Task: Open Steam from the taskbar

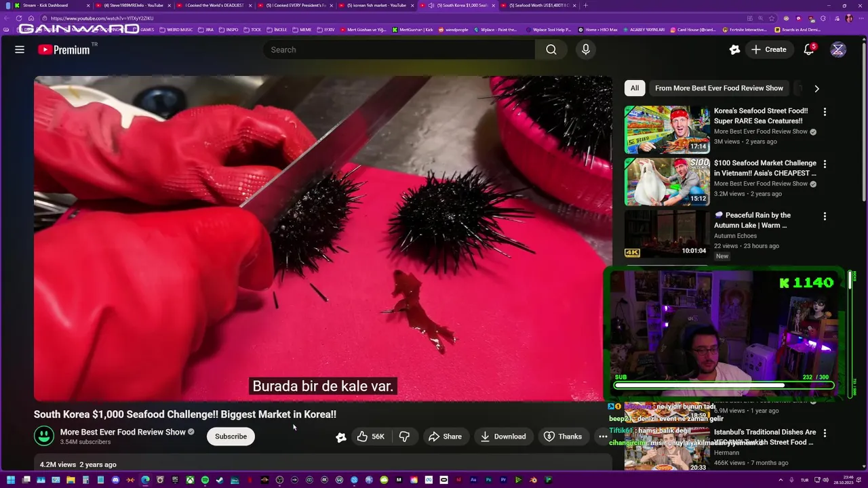Action: [x=220, y=480]
